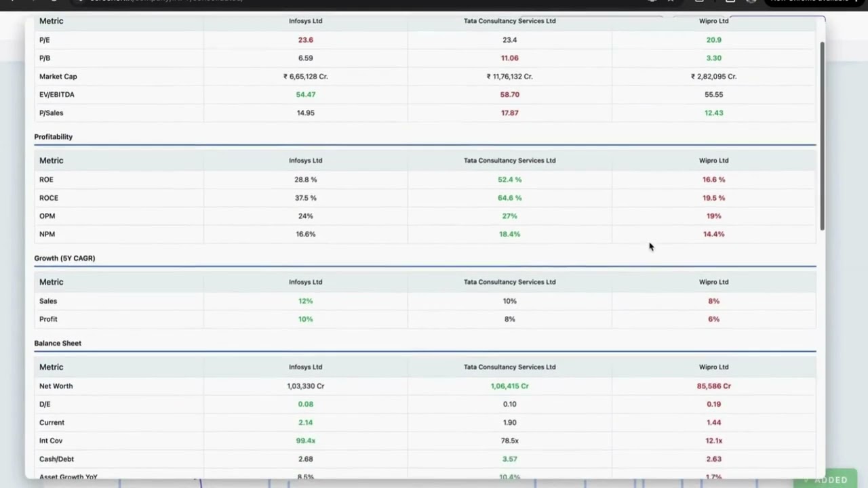This screenshot has width=868, height=488.
Task: Click the D/E row label
Action: (45, 405)
